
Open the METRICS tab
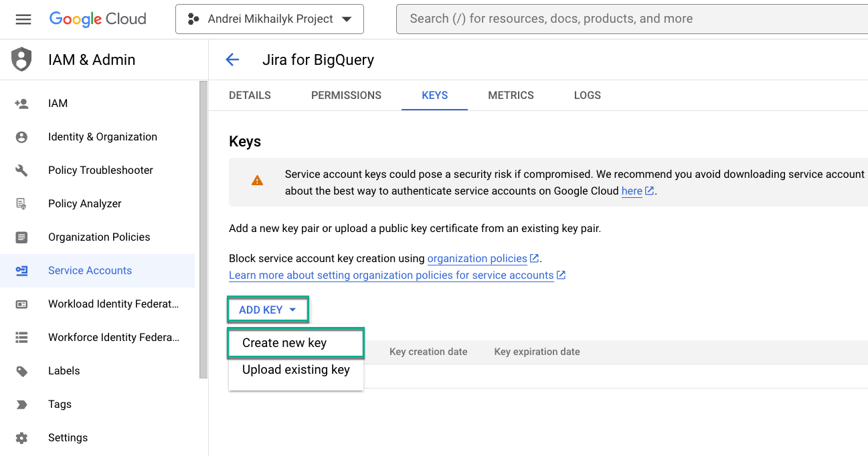point(511,95)
